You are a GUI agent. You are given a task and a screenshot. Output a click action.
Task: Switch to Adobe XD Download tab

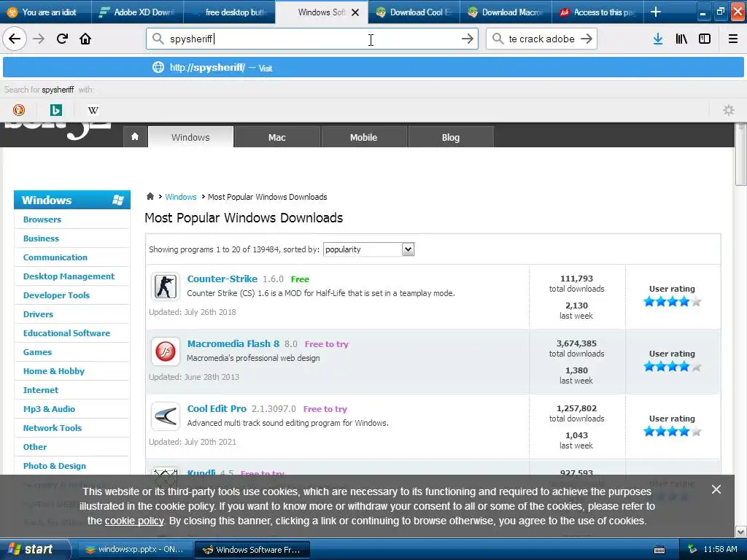pos(137,12)
